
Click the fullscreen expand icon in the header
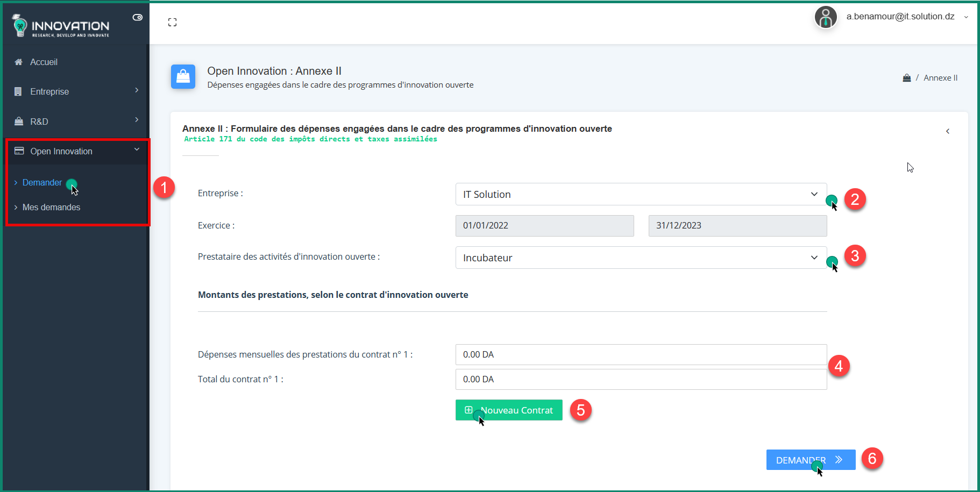[x=172, y=22]
